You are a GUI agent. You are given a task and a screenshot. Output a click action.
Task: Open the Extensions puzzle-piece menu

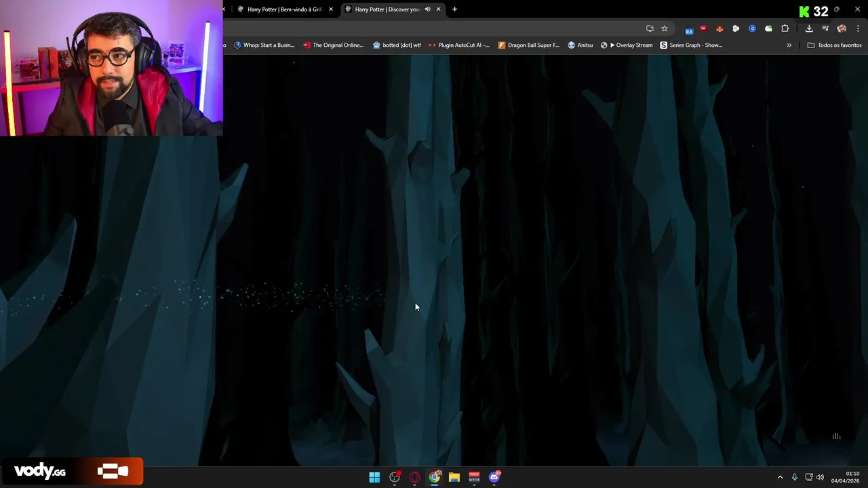click(785, 28)
